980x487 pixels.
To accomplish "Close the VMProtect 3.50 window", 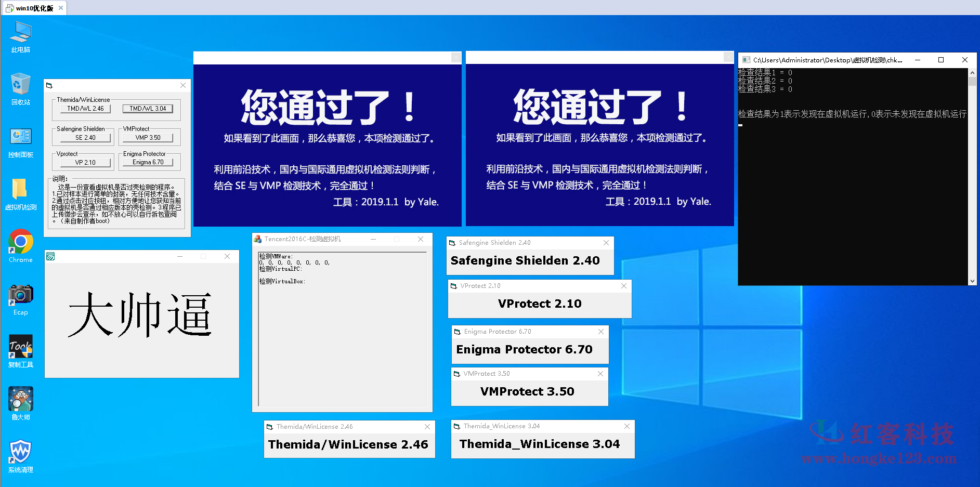I will click(x=600, y=374).
